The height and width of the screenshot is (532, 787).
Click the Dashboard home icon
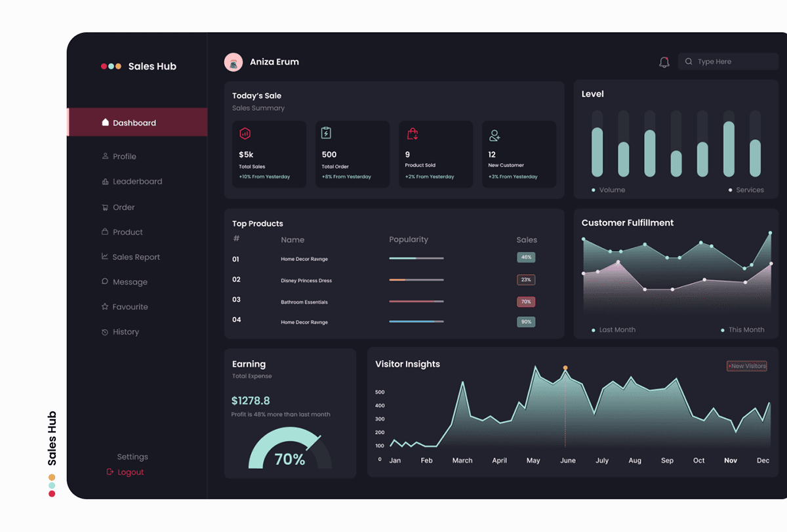coord(105,122)
